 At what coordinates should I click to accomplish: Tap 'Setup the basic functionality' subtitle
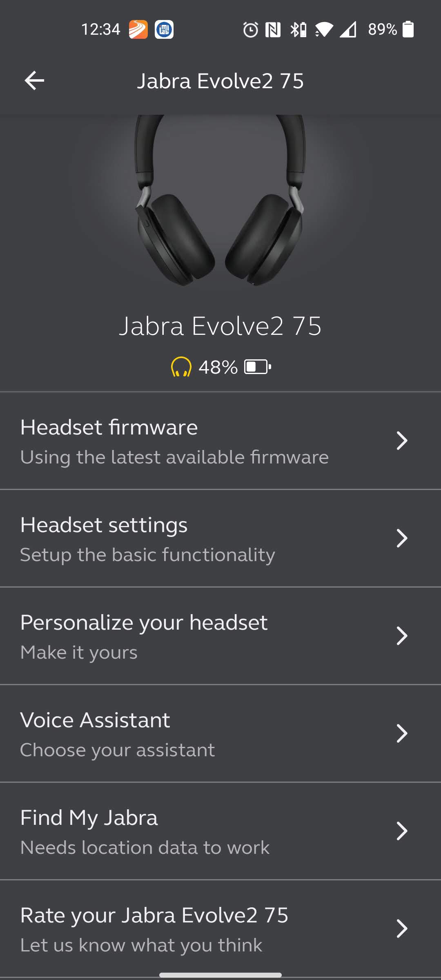click(x=147, y=555)
